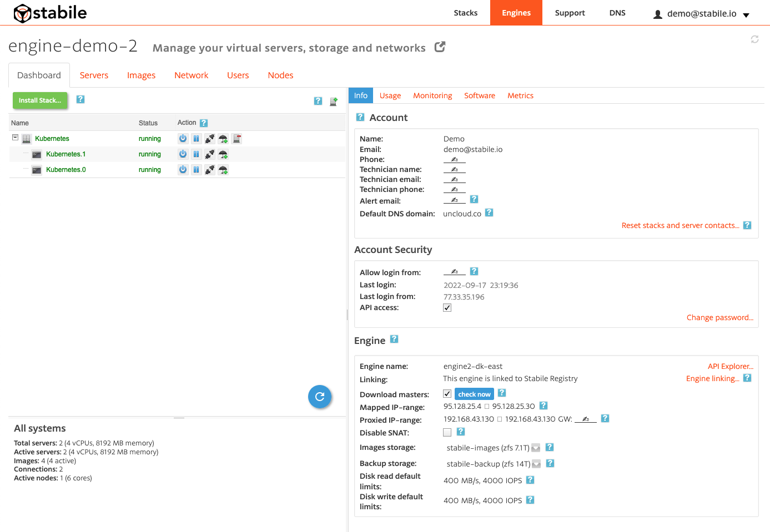Open the external link icon next to the page subtitle
The height and width of the screenshot is (532, 770).
440,47
